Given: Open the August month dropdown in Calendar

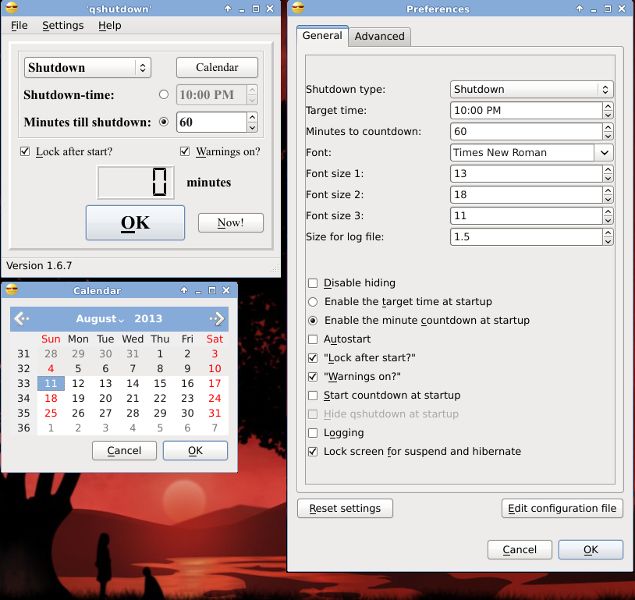Looking at the screenshot, I should click(x=100, y=319).
